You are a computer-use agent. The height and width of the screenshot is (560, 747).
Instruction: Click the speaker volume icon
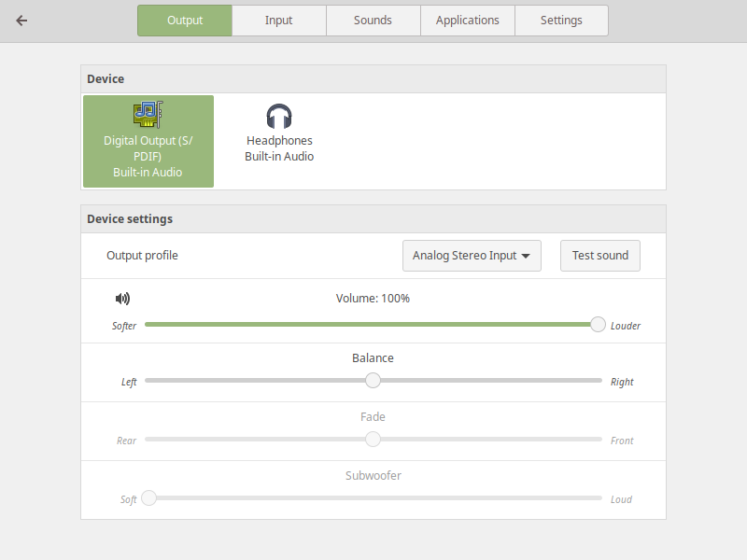[x=122, y=299]
